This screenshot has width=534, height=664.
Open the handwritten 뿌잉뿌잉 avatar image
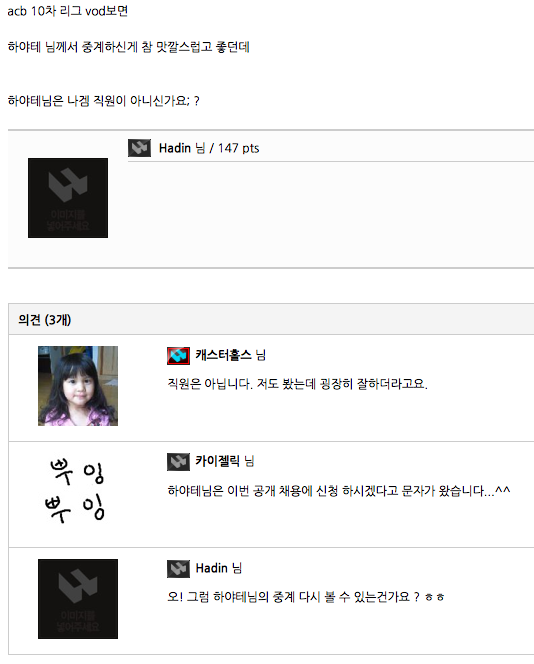78,490
